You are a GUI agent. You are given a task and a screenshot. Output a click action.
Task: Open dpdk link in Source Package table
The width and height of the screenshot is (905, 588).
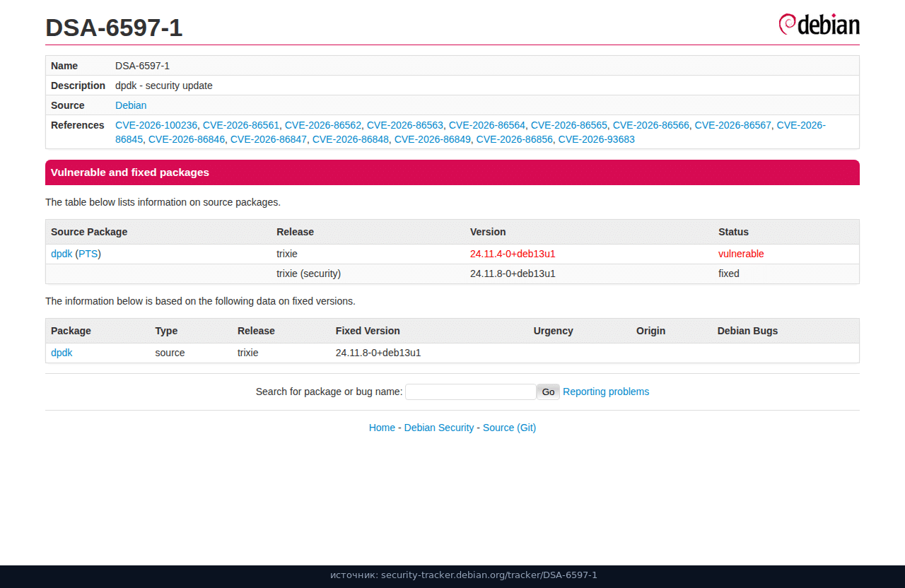(62, 254)
